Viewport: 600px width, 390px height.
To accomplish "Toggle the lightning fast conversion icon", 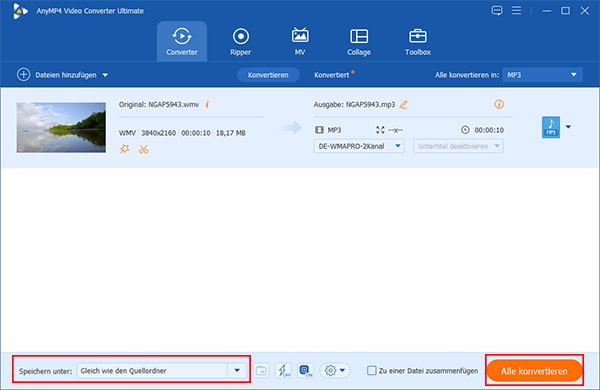I will tap(283, 370).
